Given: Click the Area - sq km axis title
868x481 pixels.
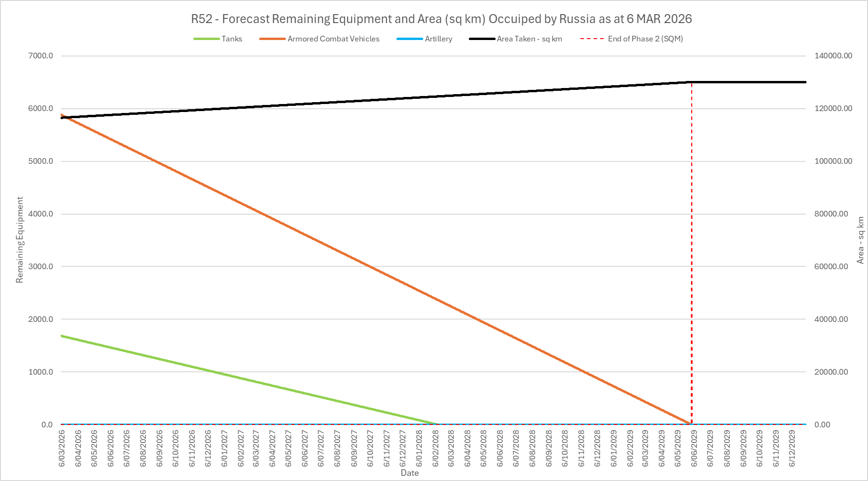Looking at the screenshot, I should point(860,240).
